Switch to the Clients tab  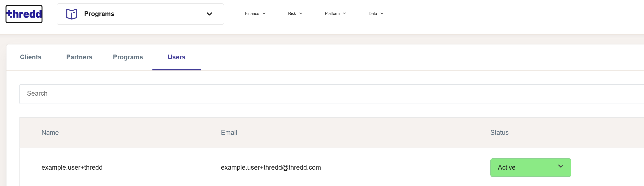31,57
